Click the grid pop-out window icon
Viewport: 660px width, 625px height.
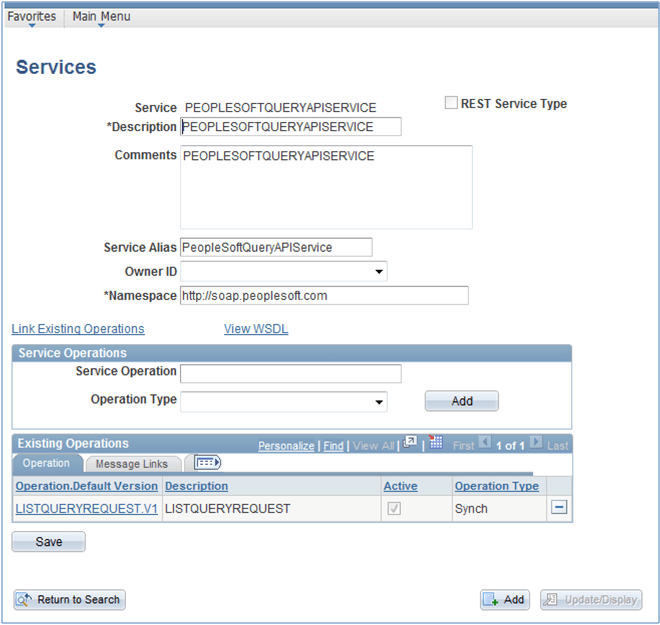(410, 442)
